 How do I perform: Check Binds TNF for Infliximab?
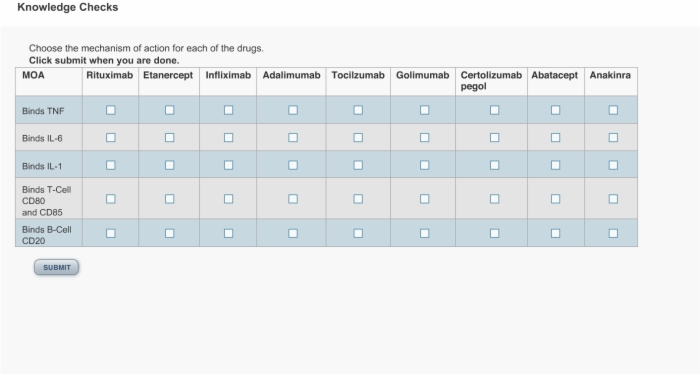228,110
